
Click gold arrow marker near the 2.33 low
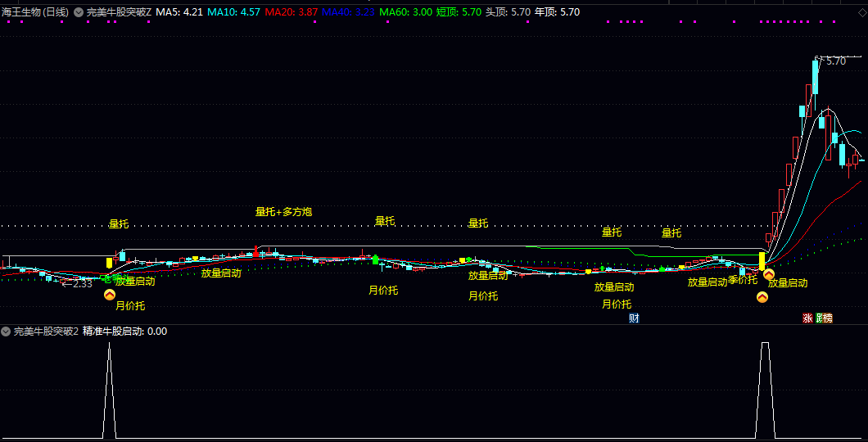pos(110,295)
